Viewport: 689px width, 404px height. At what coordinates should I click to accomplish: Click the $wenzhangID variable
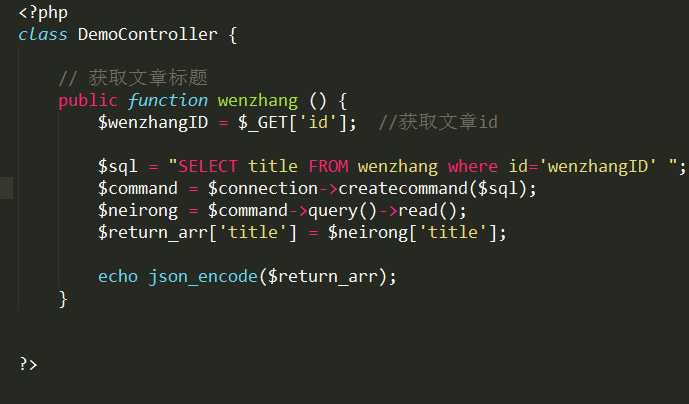click(153, 122)
